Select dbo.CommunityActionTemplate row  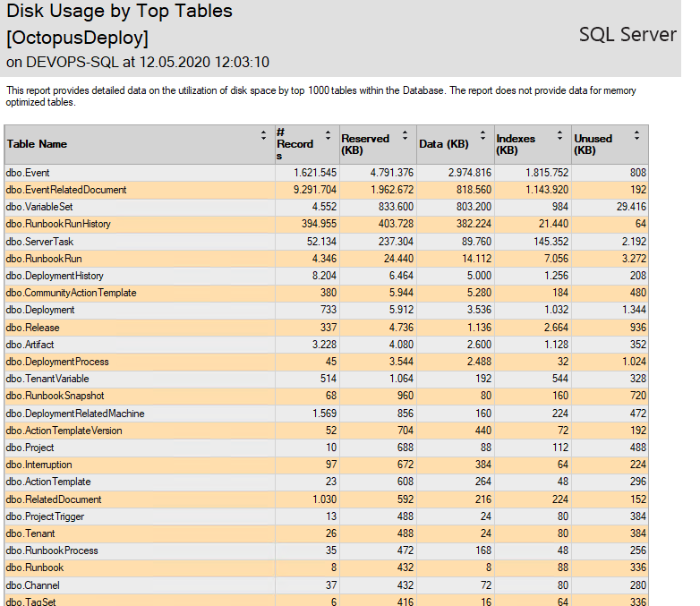pyautogui.click(x=327, y=293)
